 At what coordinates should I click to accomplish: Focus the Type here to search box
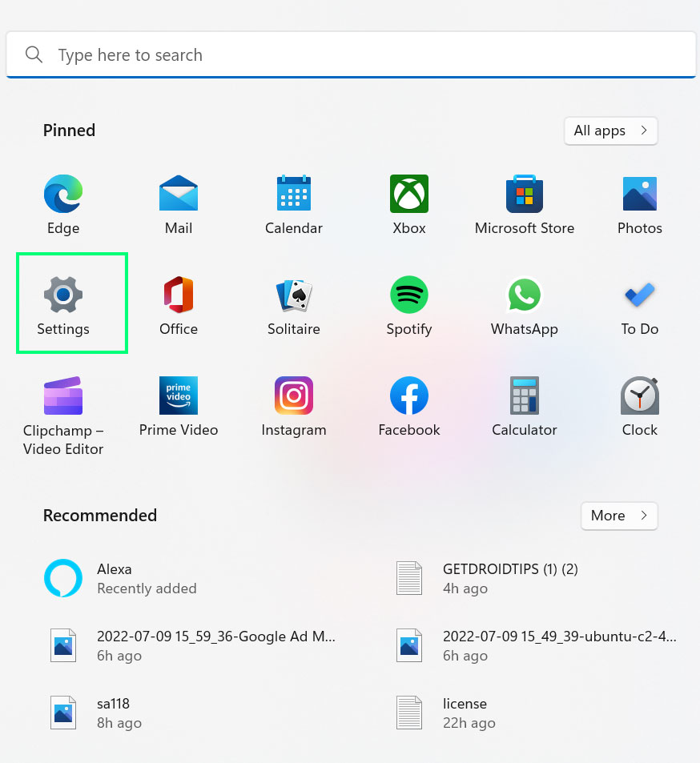351,55
